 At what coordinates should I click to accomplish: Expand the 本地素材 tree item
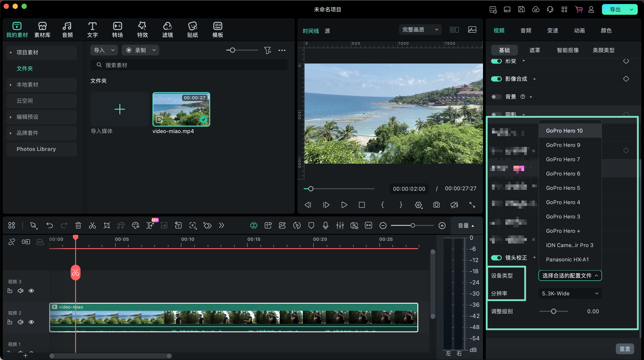pos(11,85)
